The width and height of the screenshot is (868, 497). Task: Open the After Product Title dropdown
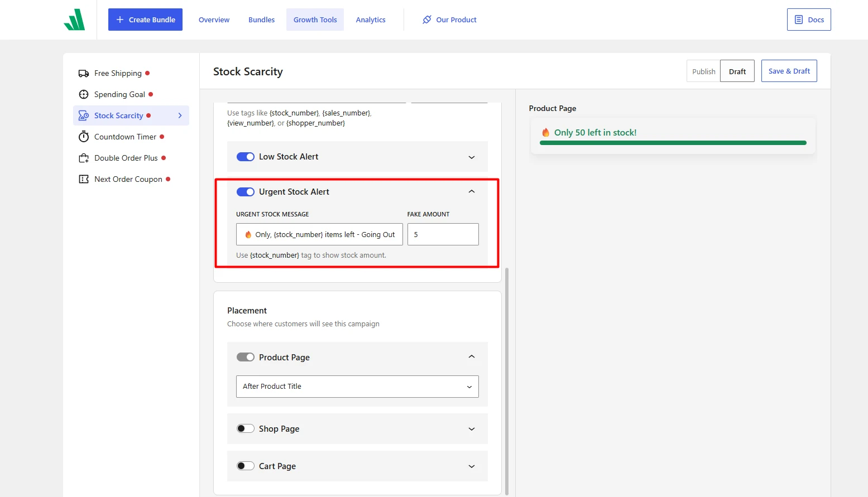[x=357, y=387]
